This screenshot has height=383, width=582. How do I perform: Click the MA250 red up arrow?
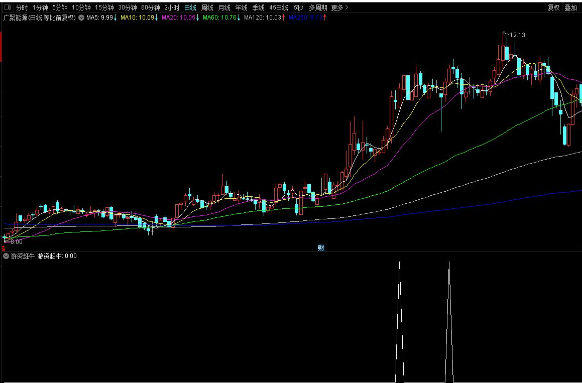click(x=324, y=17)
